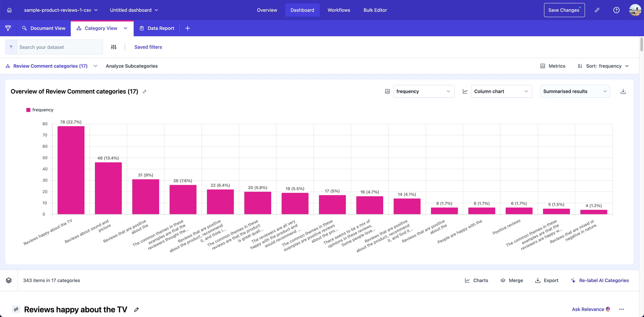Click the layers stack icon

(x=9, y=280)
